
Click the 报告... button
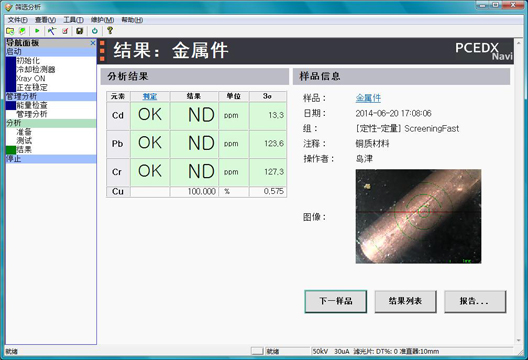coord(475,301)
